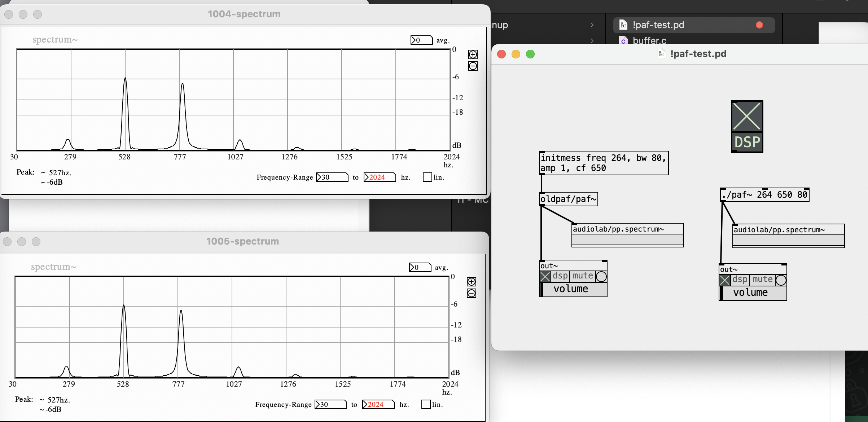Zoom out on the 1005-spectrum display
This screenshot has height=422, width=868.
(x=472, y=293)
